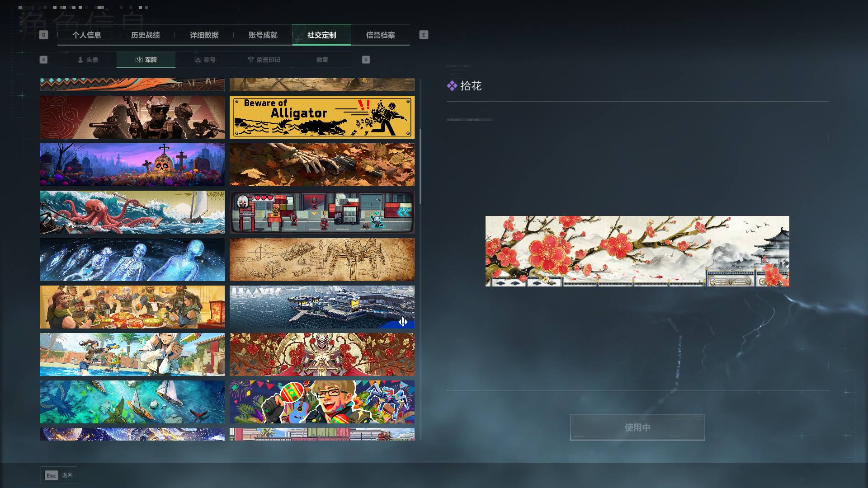Open the 荣誉印记 honor mark sub-tab

264,60
